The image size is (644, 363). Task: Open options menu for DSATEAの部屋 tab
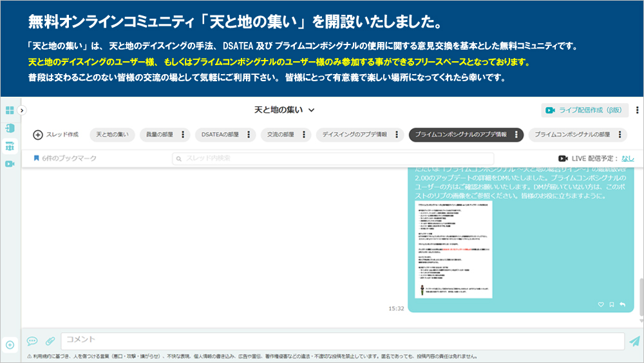(x=248, y=135)
